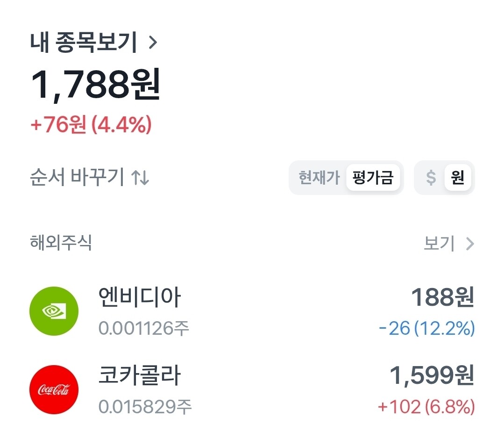Click the chevron arrow beside 보기

470,244
